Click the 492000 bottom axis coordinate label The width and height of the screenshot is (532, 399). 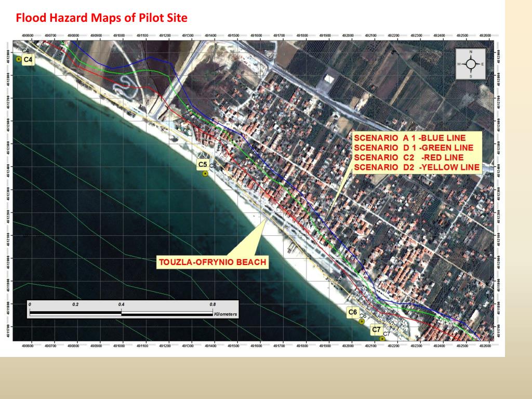(x=348, y=345)
